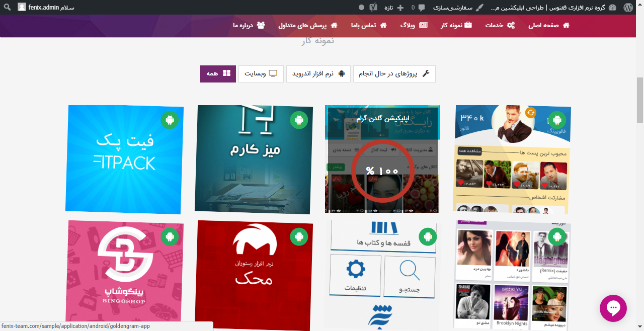Open the Fitpack (فیت پک) portfolio thumbnail

click(x=124, y=159)
